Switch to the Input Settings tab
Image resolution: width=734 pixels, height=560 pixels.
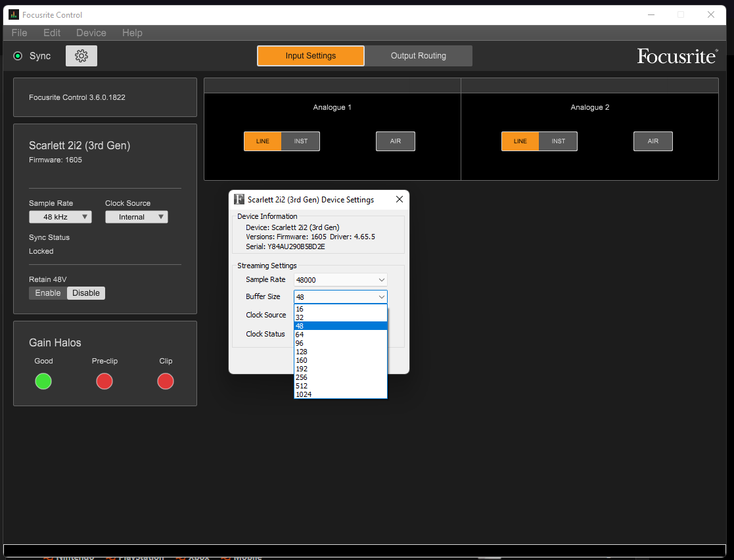311,56
